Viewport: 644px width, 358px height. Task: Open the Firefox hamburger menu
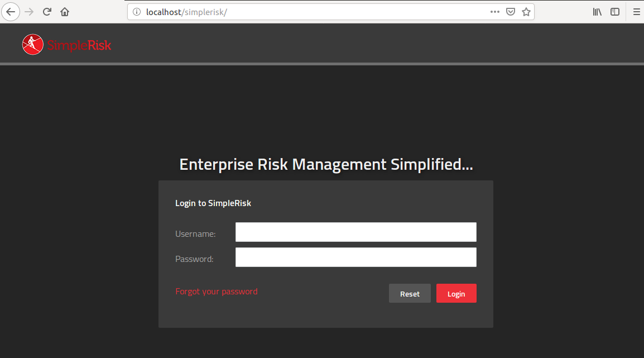coord(636,12)
